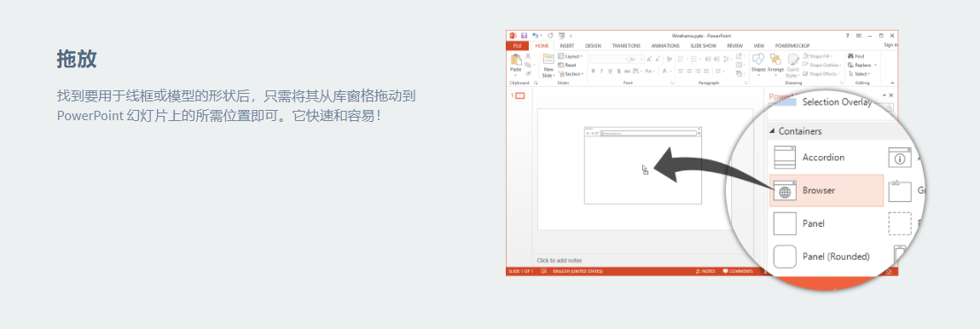The image size is (980, 329).
Task: Select the browser wireframe shape on slide
Action: click(642, 165)
